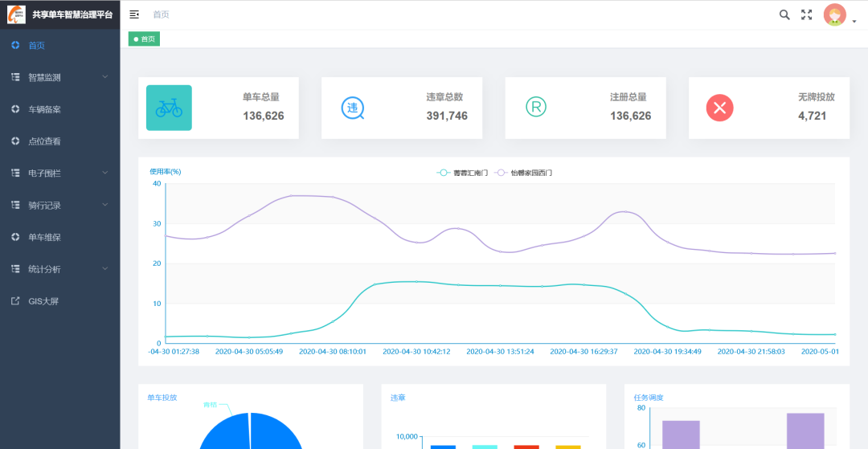Screen dimensions: 868x449
Task: Click the 统计分析 list icon
Action: 15,269
